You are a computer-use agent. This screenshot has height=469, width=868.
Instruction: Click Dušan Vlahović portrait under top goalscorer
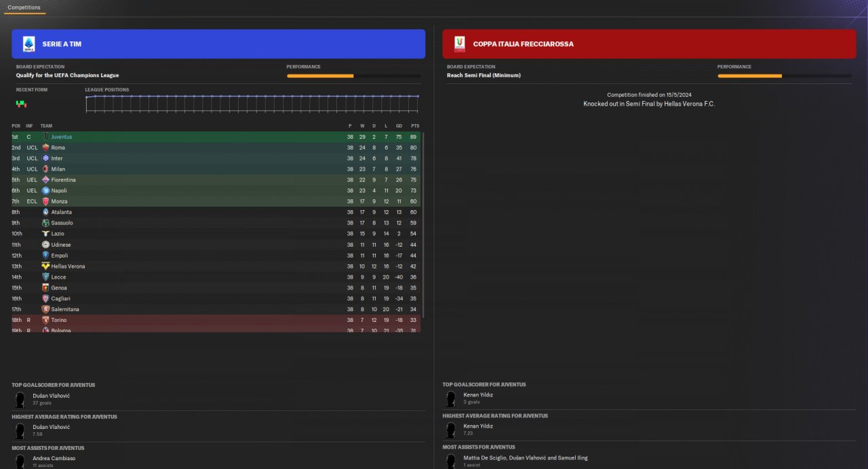coord(20,399)
